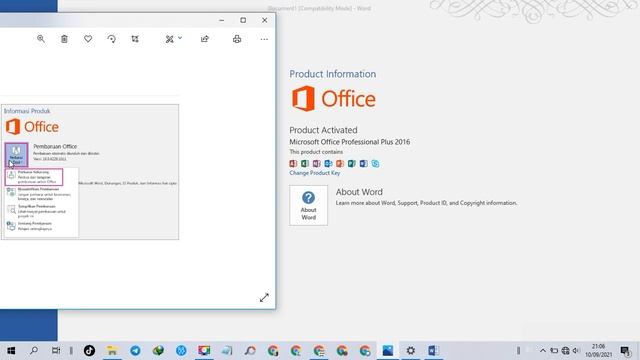Open the See more three-dots menu
This screenshot has width=640, height=360.
tap(264, 39)
